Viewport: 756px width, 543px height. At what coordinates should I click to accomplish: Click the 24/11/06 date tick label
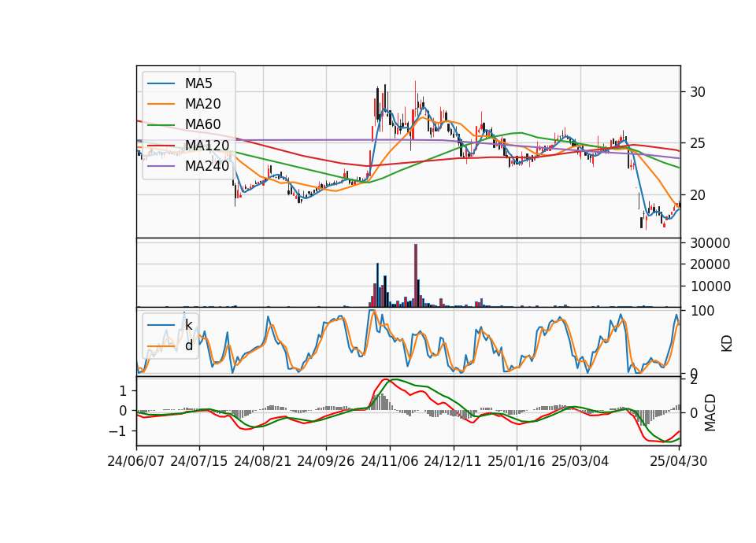coord(390,461)
